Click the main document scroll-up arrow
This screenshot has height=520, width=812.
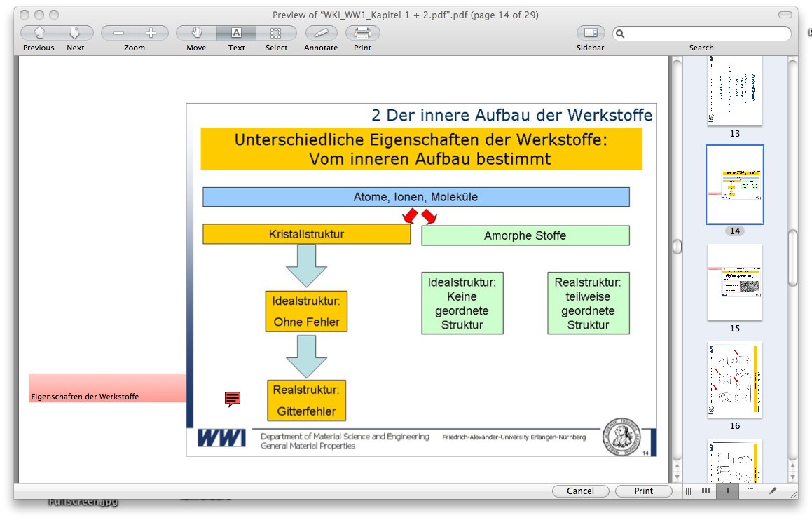(677, 466)
